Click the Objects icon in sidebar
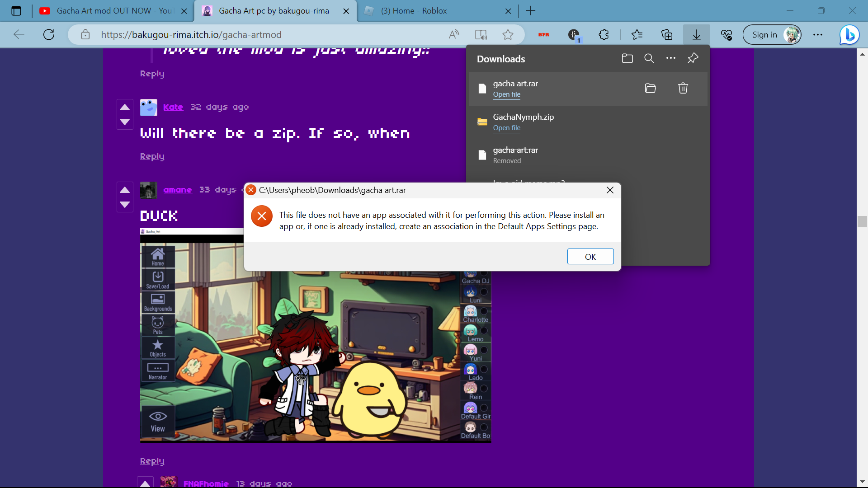Image resolution: width=868 pixels, height=488 pixels. [x=158, y=348]
